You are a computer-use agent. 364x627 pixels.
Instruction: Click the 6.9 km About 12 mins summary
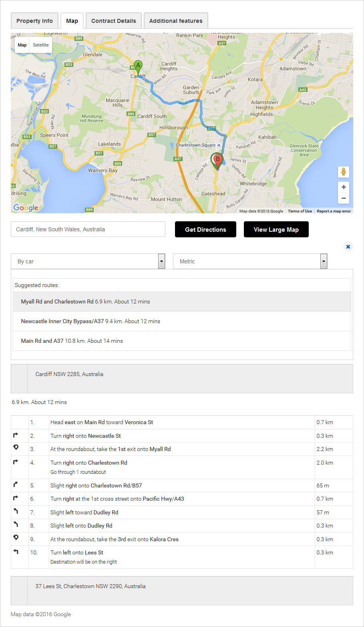point(39,402)
